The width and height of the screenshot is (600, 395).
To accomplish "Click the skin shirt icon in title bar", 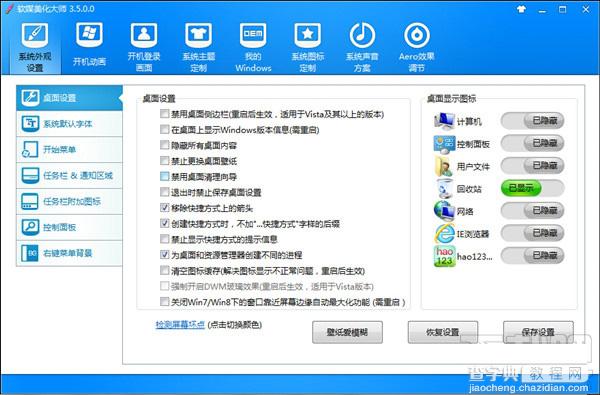I will click(521, 9).
